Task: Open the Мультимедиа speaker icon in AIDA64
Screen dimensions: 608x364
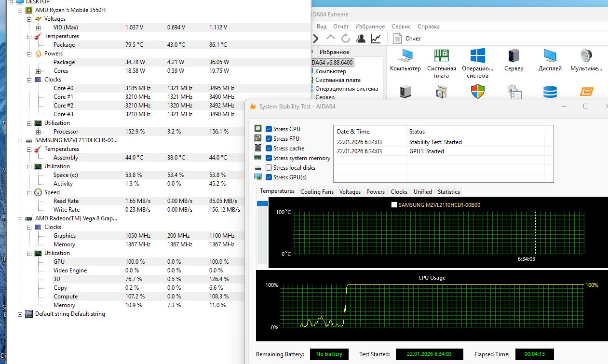Action: (x=586, y=55)
